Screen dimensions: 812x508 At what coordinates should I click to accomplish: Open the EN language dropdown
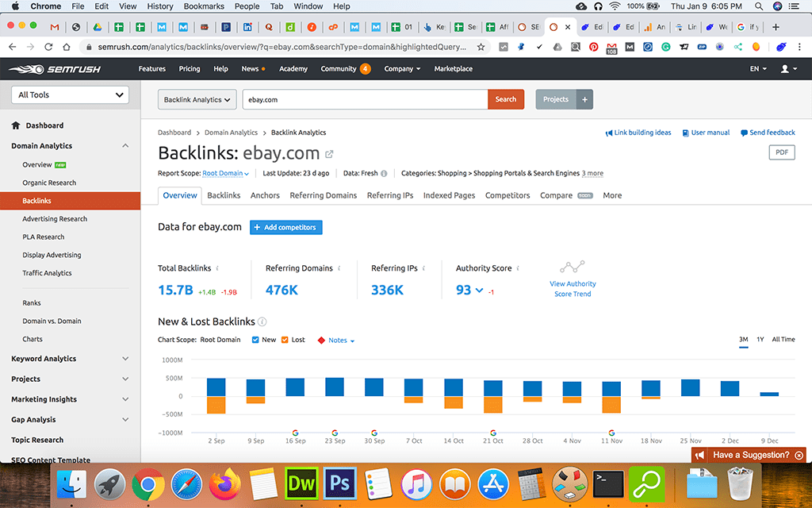758,68
